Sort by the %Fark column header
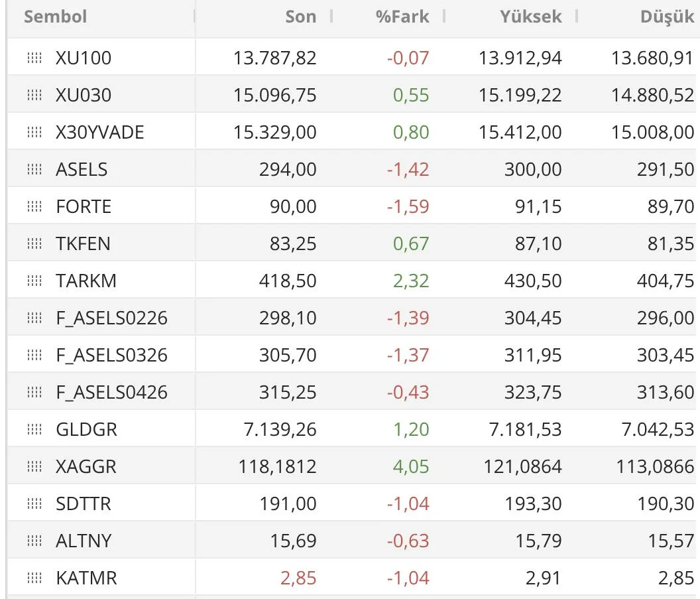The image size is (700, 599). pos(402,17)
